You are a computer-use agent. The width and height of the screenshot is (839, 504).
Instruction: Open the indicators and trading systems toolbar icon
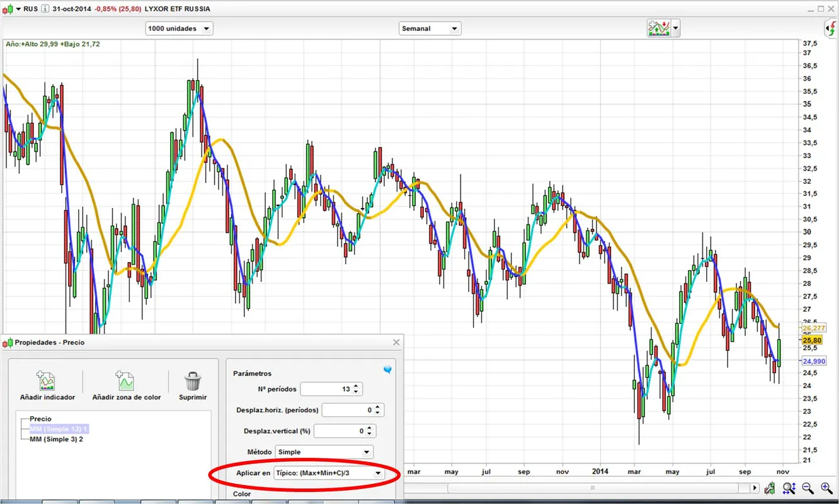[x=658, y=28]
